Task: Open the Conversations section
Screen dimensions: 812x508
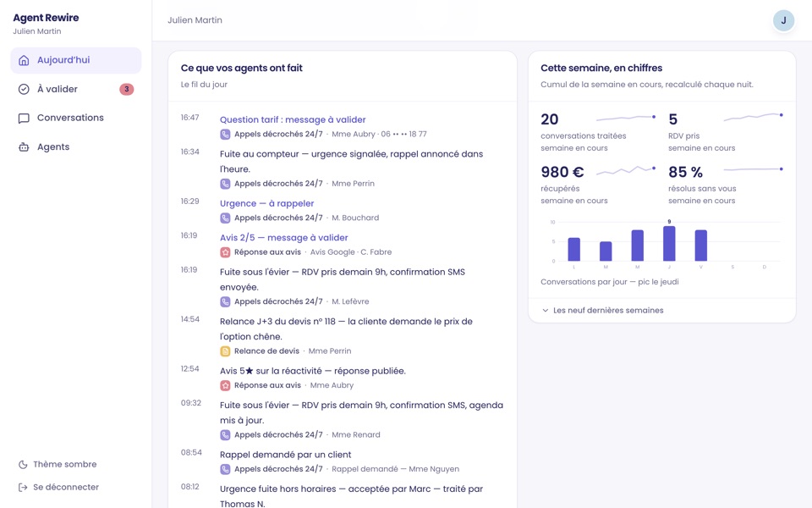Action: (75, 119)
